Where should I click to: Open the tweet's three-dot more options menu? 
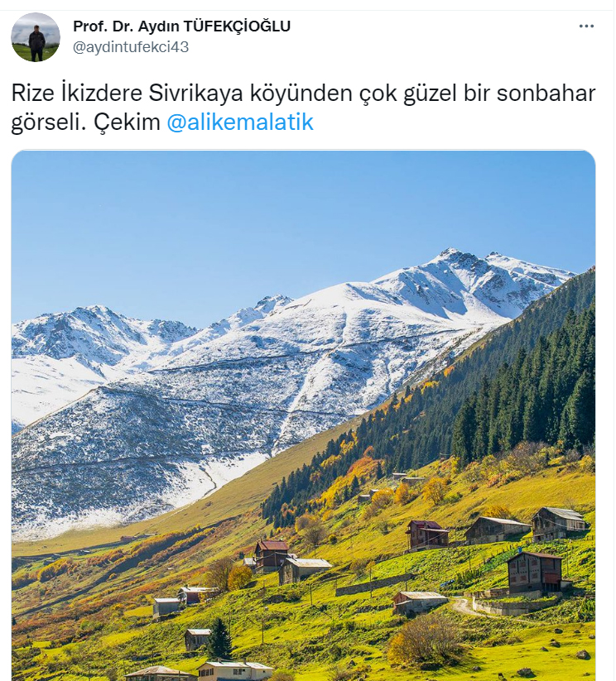point(586,26)
